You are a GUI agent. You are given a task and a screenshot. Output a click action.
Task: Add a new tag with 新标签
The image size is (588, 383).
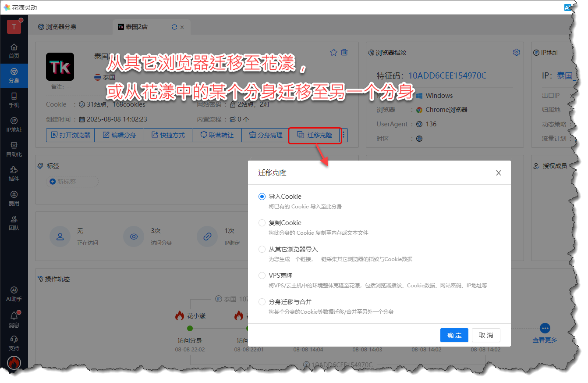(72, 182)
